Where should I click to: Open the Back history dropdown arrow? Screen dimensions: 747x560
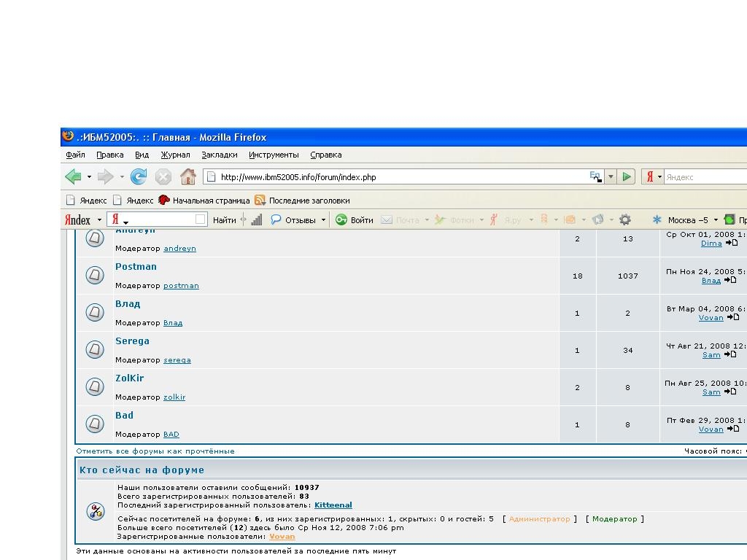click(89, 177)
